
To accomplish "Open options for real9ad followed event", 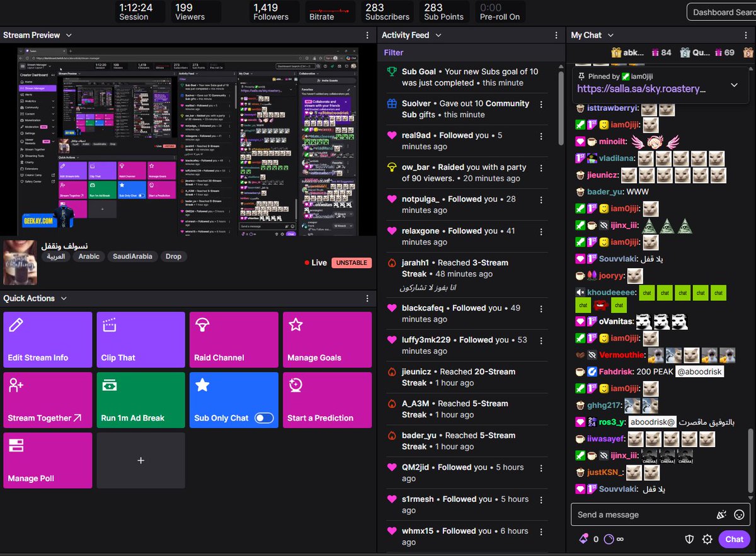I will click(x=541, y=137).
